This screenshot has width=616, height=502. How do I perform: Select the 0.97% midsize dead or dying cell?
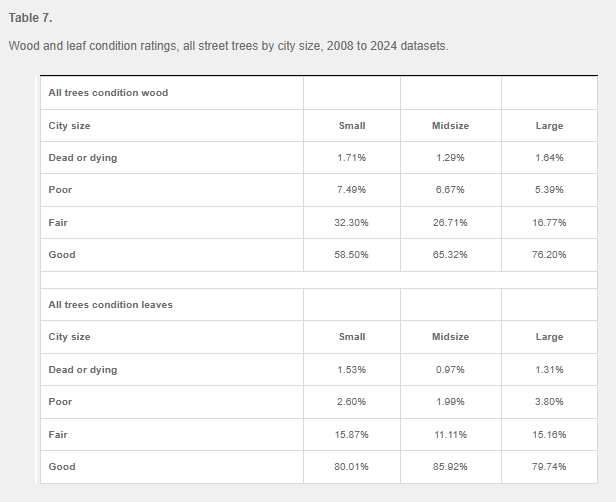point(450,370)
